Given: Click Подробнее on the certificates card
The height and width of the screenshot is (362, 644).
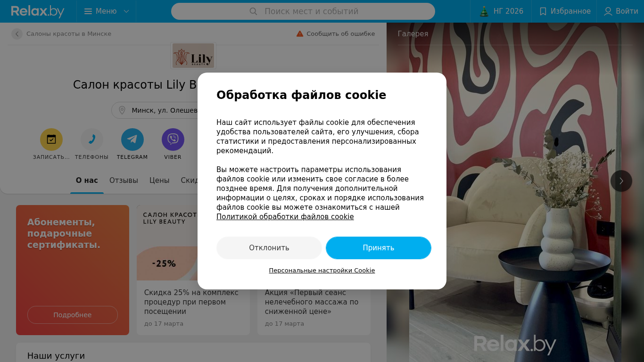Looking at the screenshot, I should (x=73, y=315).
